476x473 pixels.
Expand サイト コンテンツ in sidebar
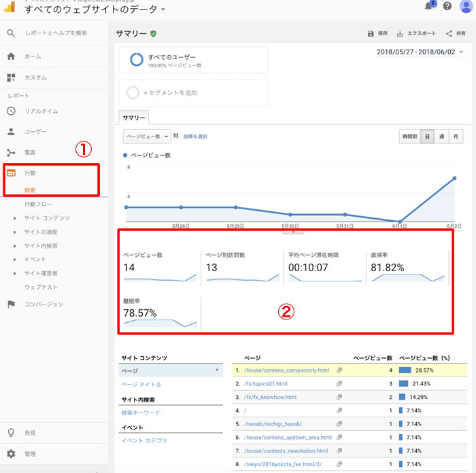point(46,218)
